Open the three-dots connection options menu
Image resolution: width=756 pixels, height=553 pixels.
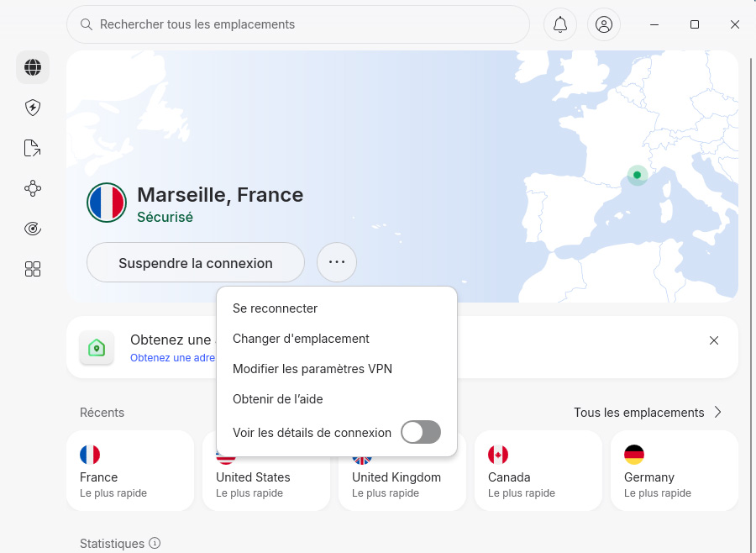(336, 262)
